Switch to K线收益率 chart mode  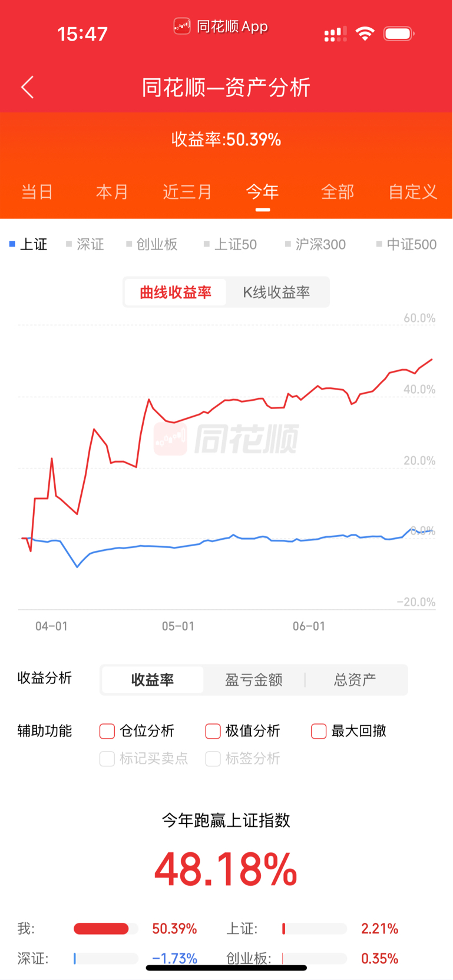tap(276, 293)
